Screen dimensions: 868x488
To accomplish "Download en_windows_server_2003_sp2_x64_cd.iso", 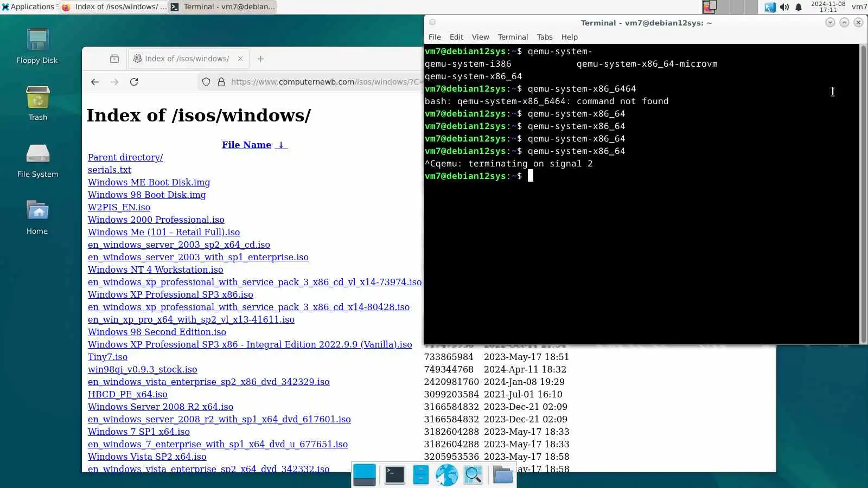I will tap(179, 245).
